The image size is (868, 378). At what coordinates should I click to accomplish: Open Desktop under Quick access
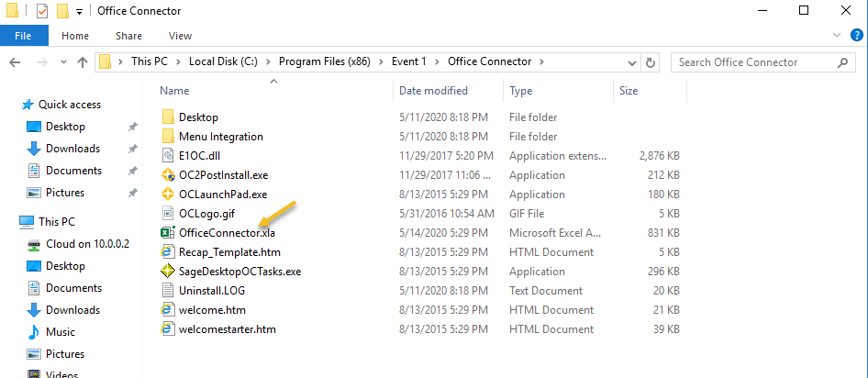[65, 127]
